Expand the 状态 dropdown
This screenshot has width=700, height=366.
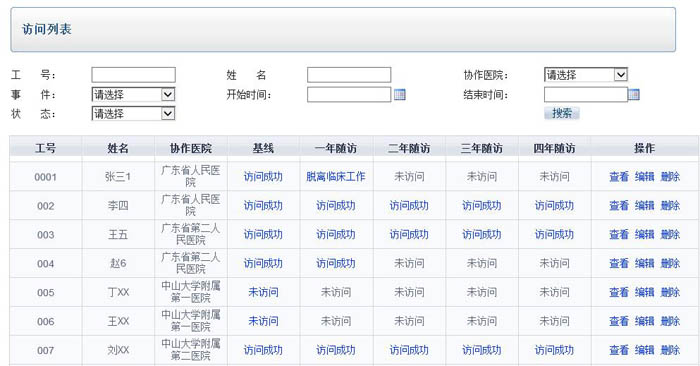point(133,113)
